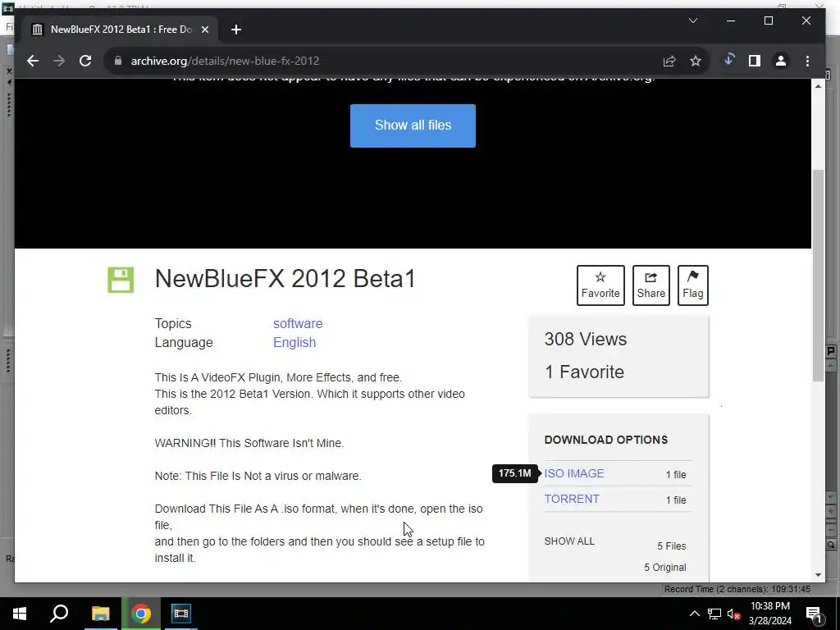Open the Windows Start menu
The width and height of the screenshot is (840, 630).
[20, 614]
